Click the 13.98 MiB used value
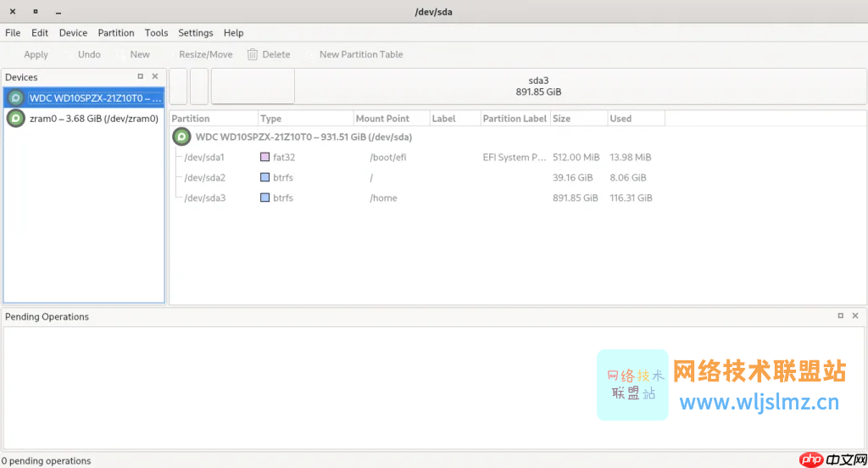This screenshot has width=868, height=468. pyautogui.click(x=631, y=158)
